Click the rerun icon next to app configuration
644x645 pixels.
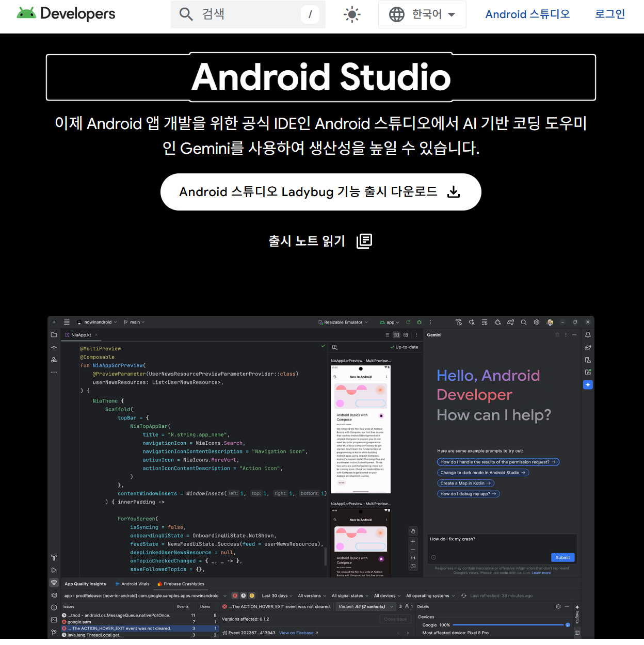408,322
